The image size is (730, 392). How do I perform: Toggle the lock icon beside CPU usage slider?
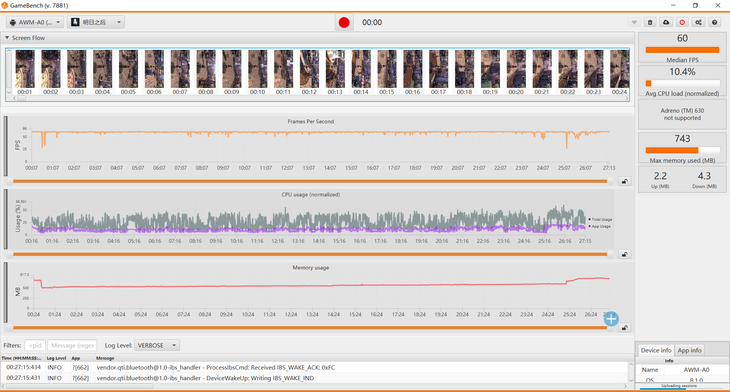click(624, 254)
